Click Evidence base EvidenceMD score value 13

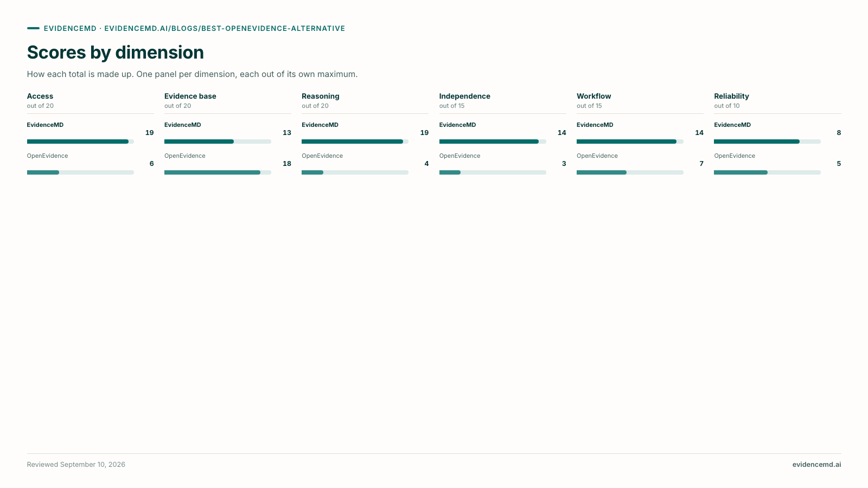[287, 133]
